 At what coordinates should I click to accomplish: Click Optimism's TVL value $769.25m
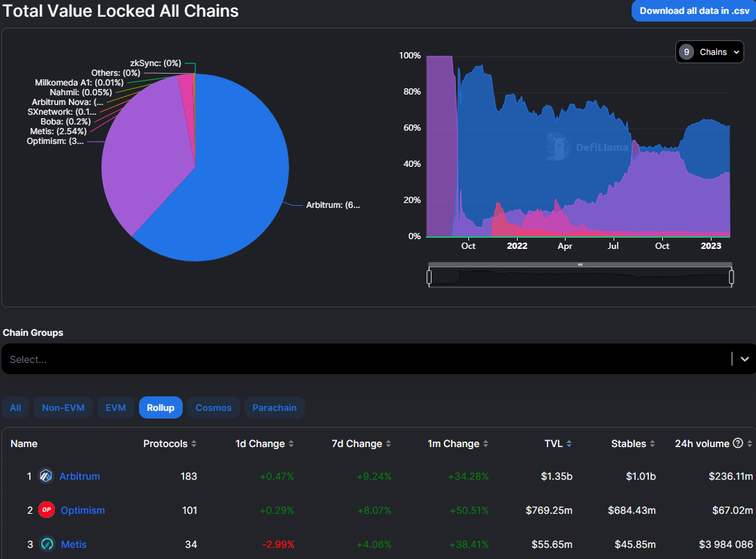(x=549, y=510)
